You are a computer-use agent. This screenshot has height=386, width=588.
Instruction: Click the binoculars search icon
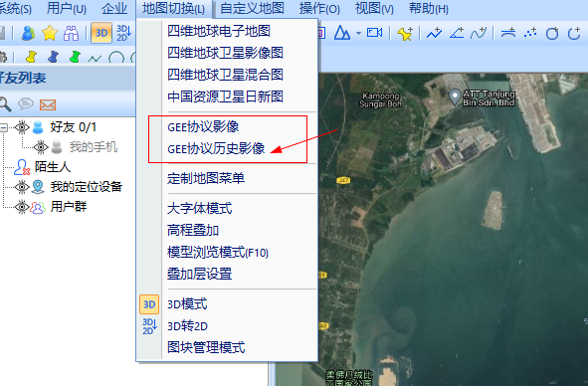click(x=72, y=33)
